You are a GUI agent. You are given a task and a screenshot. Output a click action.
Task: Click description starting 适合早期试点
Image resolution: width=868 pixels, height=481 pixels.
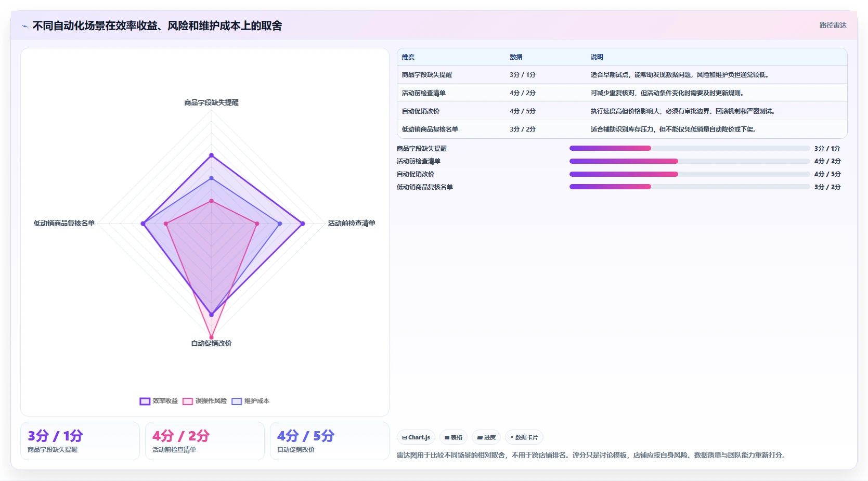click(x=680, y=75)
